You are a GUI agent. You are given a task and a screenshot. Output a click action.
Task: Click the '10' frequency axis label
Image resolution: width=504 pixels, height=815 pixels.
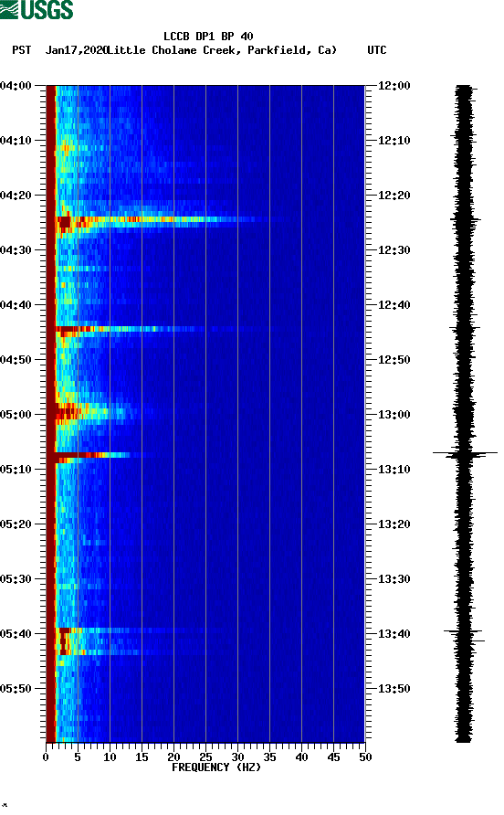point(110,757)
